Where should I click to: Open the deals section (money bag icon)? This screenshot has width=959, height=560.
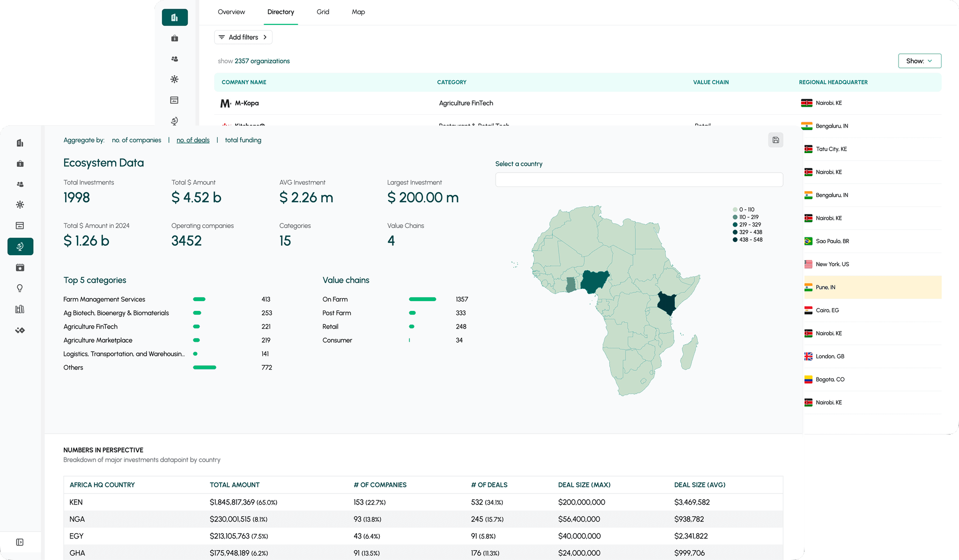[20, 163]
